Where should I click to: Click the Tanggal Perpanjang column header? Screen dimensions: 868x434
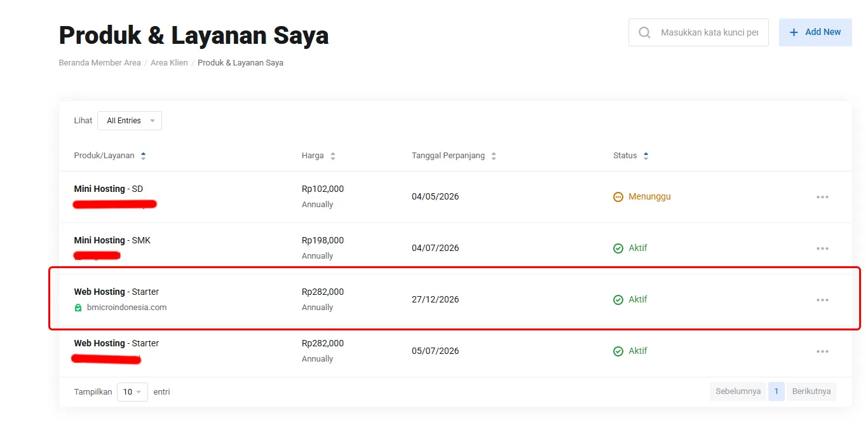pos(448,156)
